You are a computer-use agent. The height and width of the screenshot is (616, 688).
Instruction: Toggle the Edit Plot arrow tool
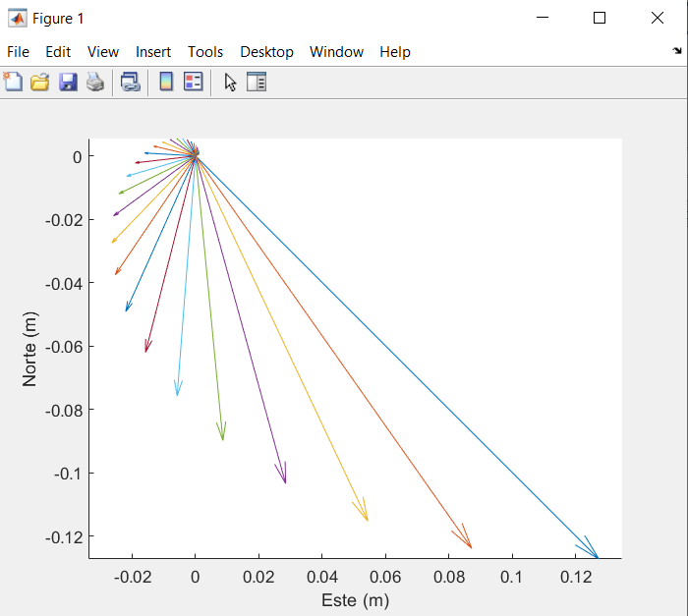tap(230, 83)
